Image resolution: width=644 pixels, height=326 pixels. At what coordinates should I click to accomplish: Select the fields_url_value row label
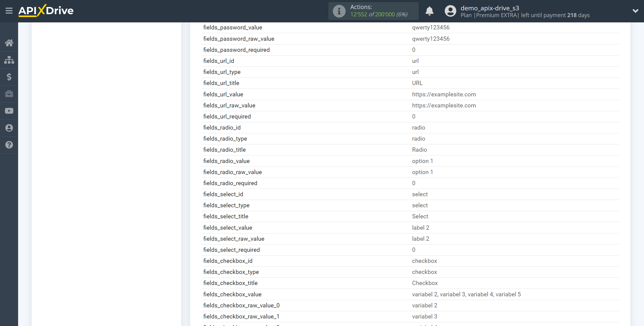(x=223, y=94)
